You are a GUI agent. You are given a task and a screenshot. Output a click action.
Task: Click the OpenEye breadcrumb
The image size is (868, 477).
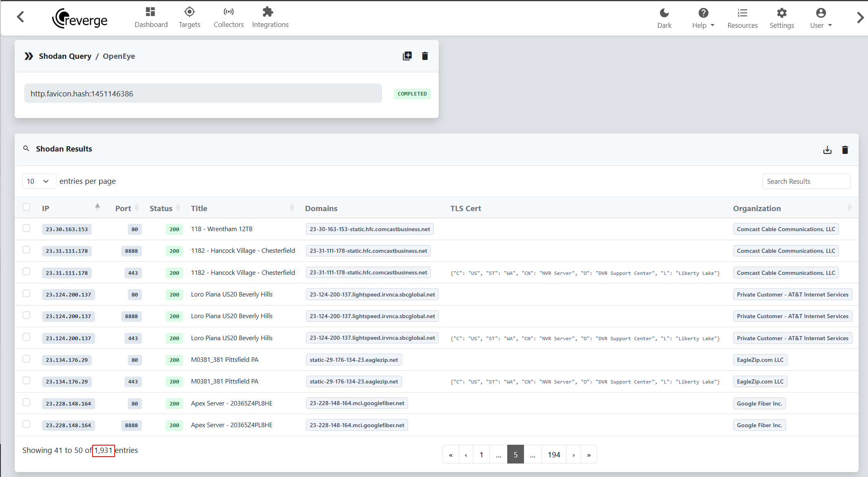(119, 56)
